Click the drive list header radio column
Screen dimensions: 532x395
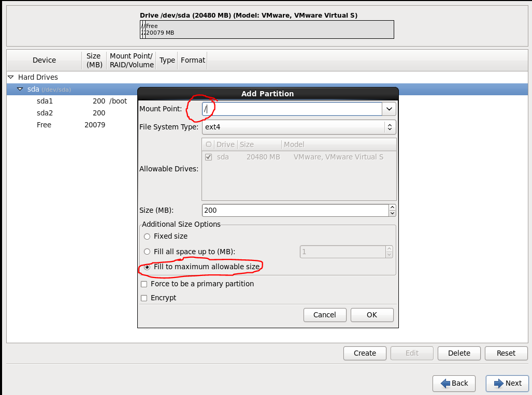coord(209,144)
